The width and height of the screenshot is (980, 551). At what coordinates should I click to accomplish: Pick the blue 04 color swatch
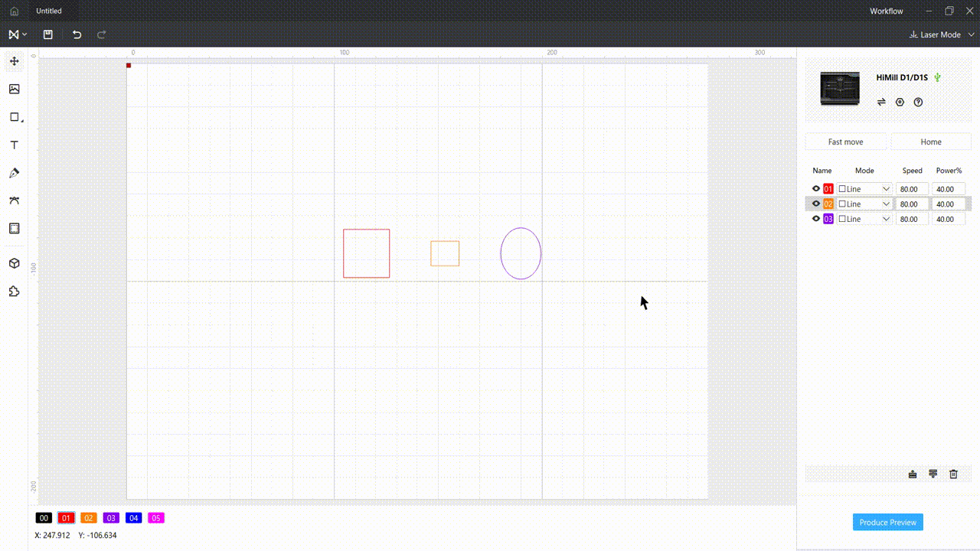tap(133, 518)
